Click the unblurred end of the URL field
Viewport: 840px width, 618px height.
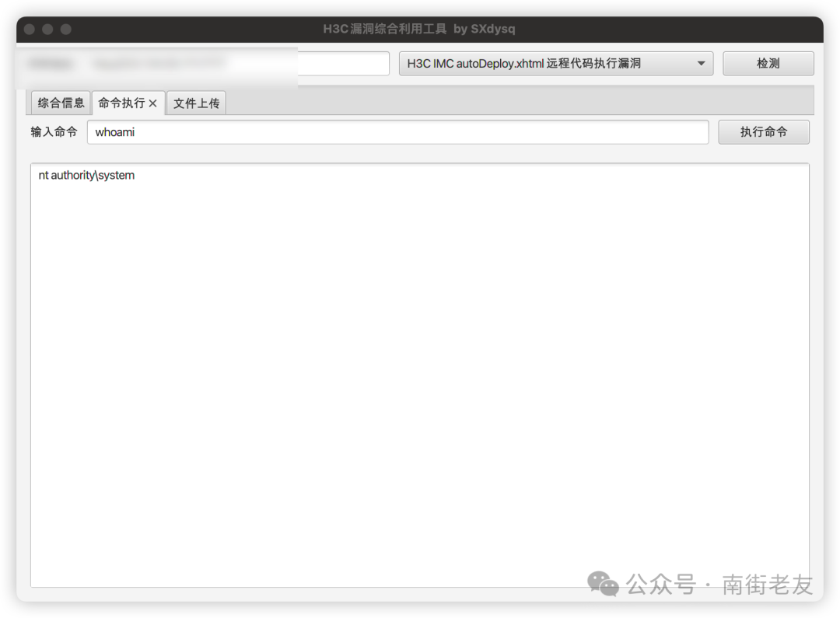[343, 64]
